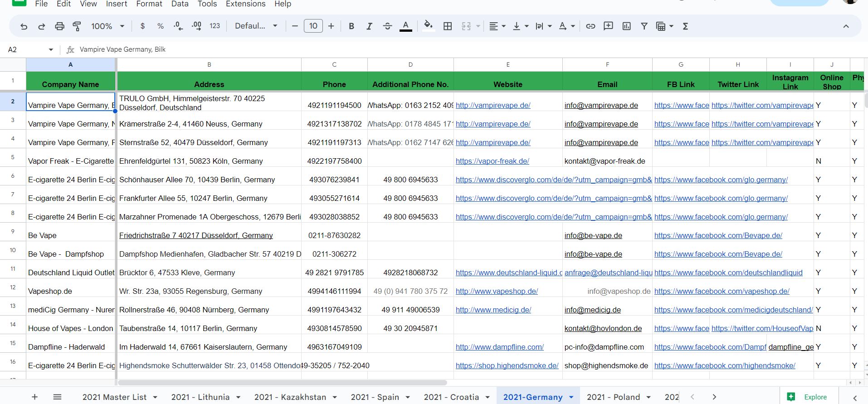
Task: Format as currency
Action: point(142,26)
